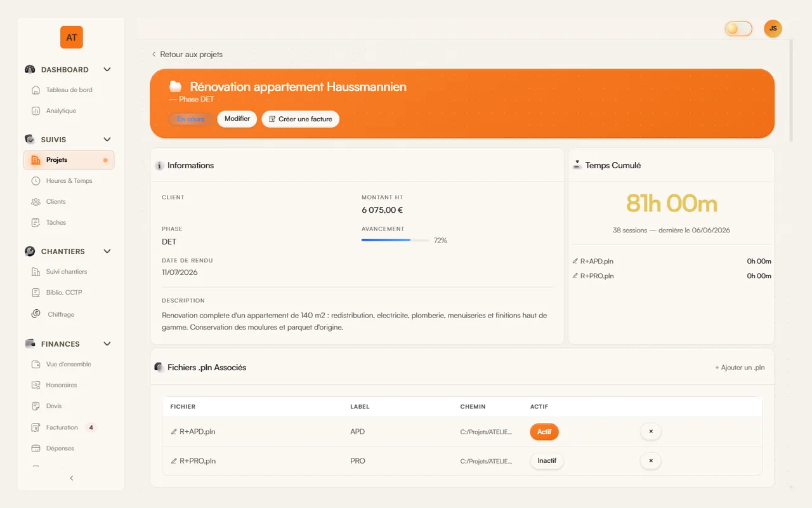Screen dimensions: 812x508
Task: Click the Vue d'ensemble wallet icon
Action: tap(36, 364)
